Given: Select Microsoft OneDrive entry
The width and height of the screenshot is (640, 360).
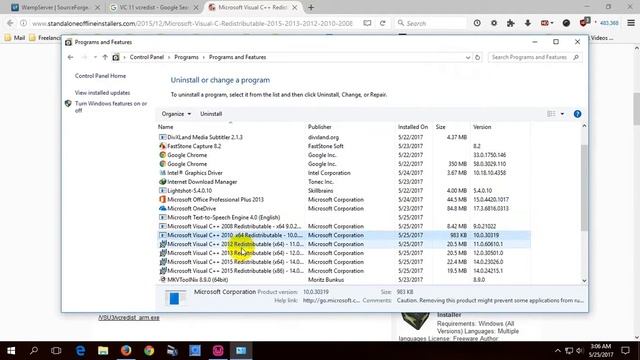Looking at the screenshot, I should click(344, 209).
